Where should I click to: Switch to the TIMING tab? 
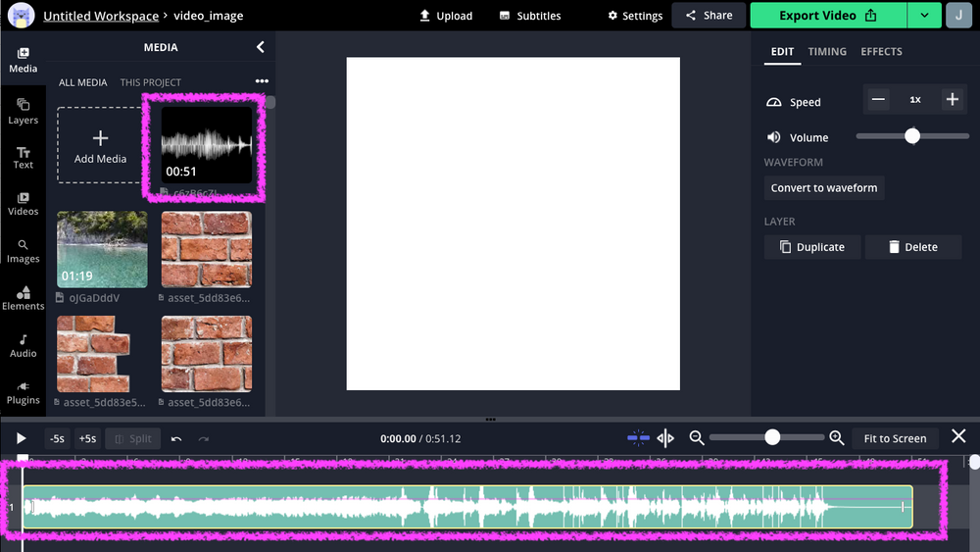pyautogui.click(x=827, y=51)
